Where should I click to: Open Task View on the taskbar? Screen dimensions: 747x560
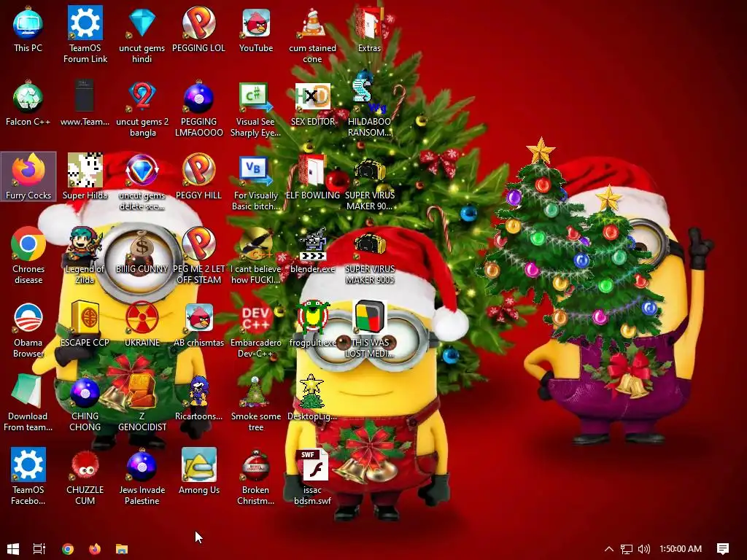coord(39,549)
